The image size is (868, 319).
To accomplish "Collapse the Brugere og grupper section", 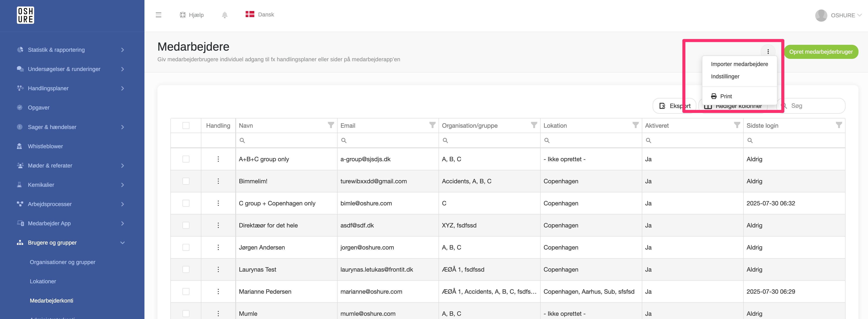I will click(122, 243).
